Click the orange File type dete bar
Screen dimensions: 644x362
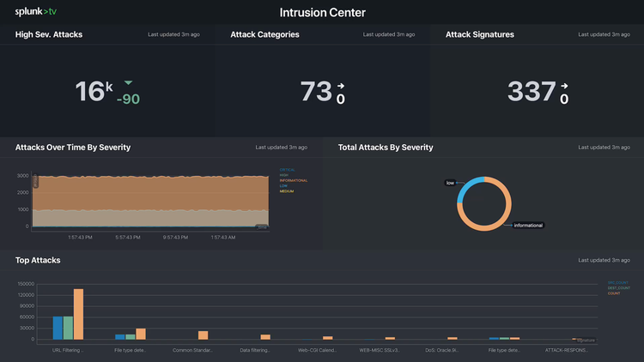pos(141,334)
